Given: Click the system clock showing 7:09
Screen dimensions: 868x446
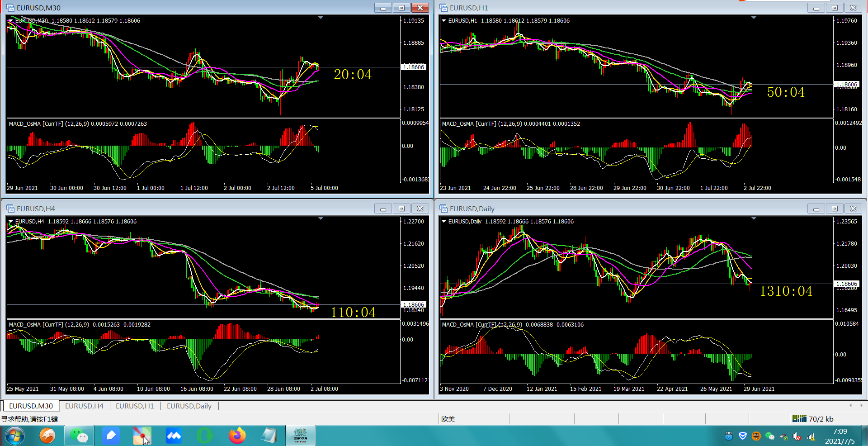Looking at the screenshot, I should (x=840, y=431).
